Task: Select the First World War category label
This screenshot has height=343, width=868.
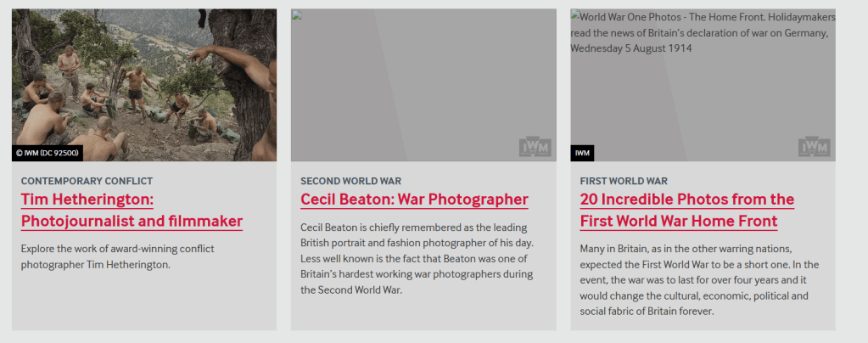Action: (x=624, y=181)
